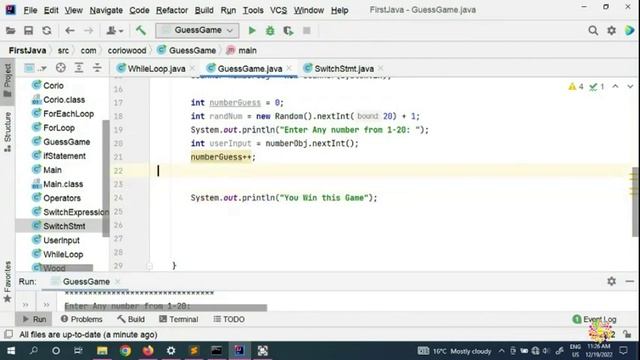Click the Stop square icon

pyautogui.click(x=307, y=31)
